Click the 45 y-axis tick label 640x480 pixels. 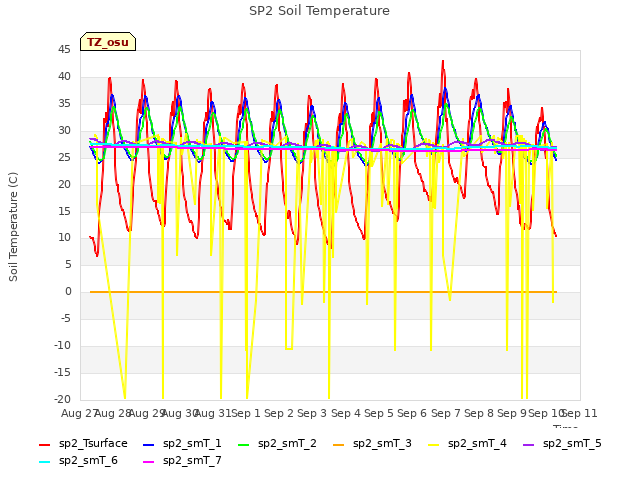tap(64, 49)
